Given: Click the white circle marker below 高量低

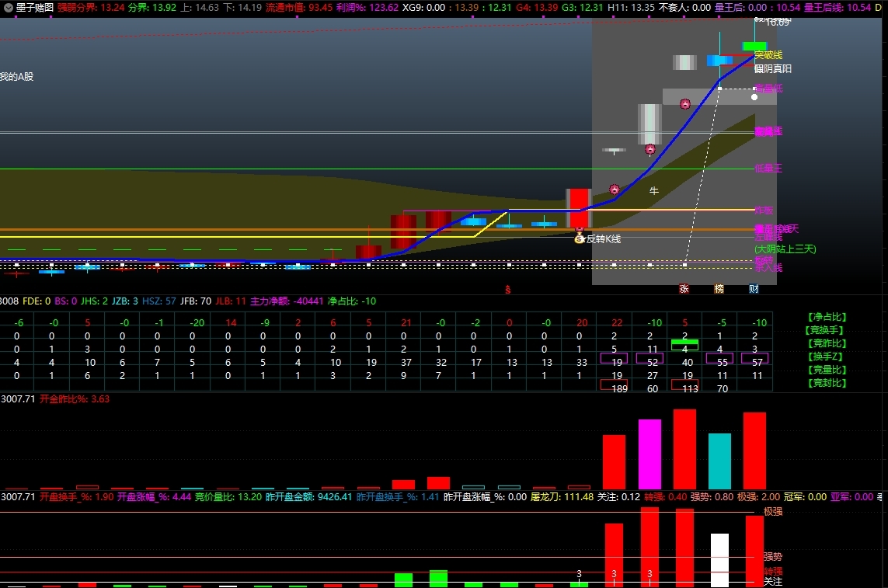Looking at the screenshot, I should (x=754, y=97).
